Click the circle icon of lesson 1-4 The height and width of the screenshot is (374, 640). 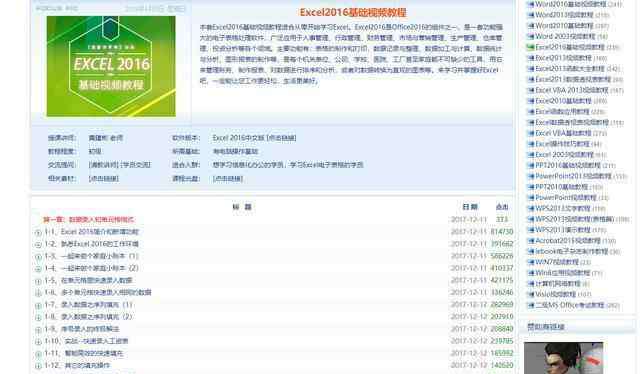(x=38, y=269)
